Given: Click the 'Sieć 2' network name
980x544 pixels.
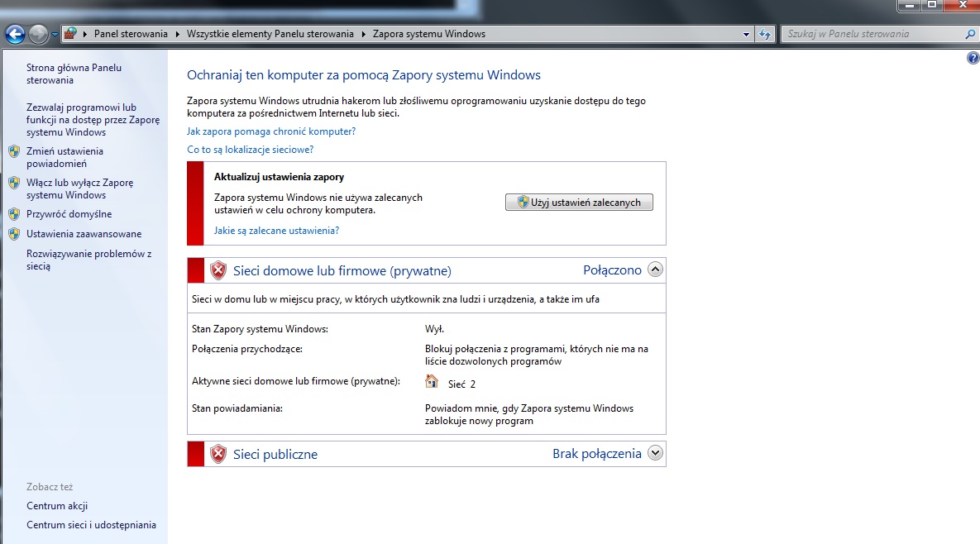Looking at the screenshot, I should [x=461, y=384].
